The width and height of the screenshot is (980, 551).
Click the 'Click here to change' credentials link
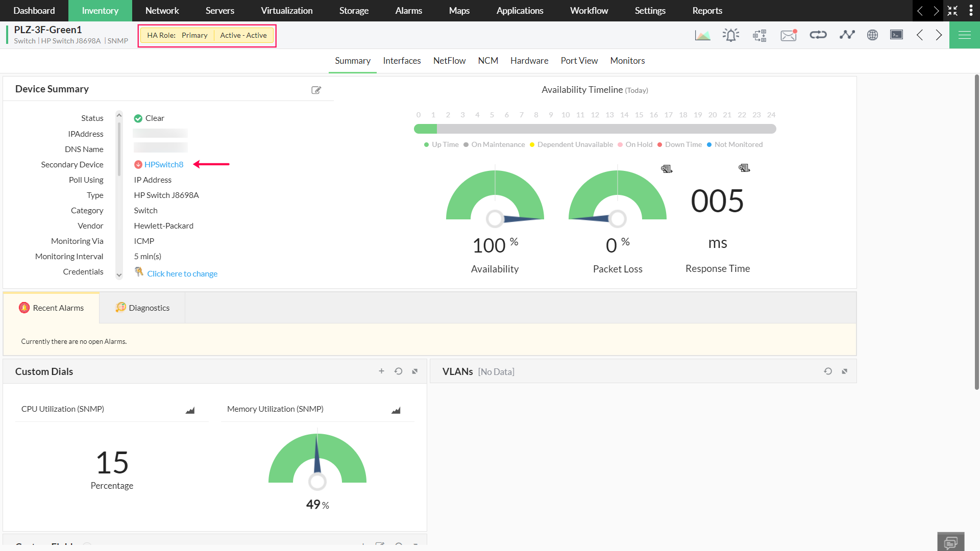[182, 273]
